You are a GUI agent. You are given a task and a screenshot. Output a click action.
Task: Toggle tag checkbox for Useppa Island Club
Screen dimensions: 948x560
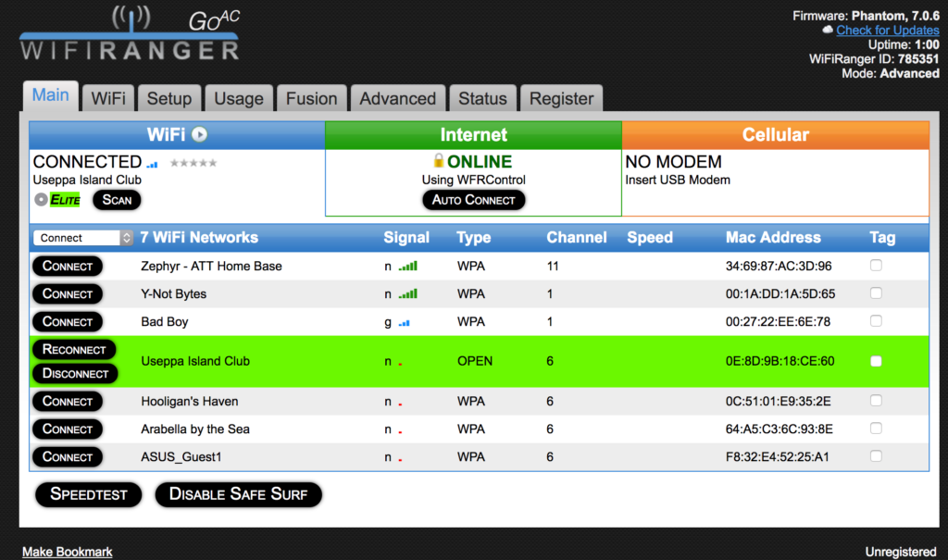click(x=876, y=361)
